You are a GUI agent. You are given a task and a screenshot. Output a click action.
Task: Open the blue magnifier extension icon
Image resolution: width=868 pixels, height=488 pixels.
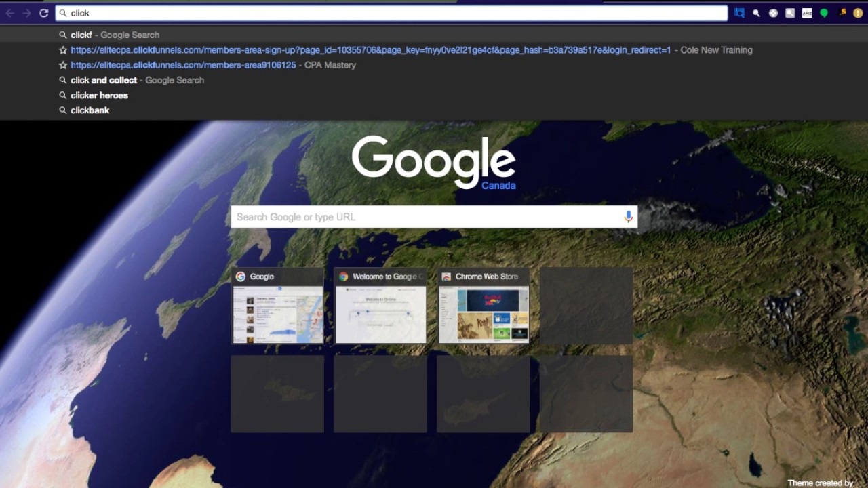739,13
